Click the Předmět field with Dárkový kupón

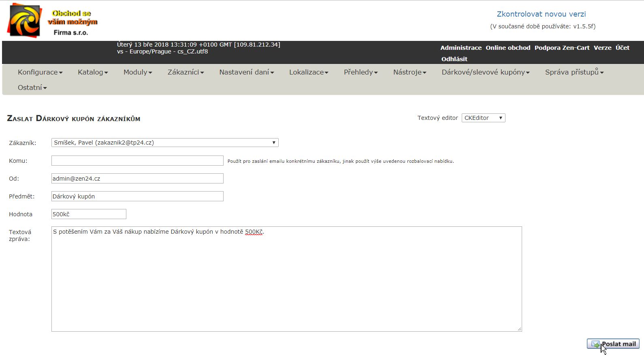coord(137,196)
